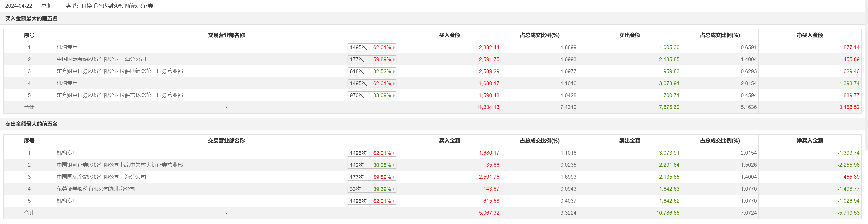
Task: Click the arrow on the 33次 39.39% badge
Action: [x=394, y=189]
